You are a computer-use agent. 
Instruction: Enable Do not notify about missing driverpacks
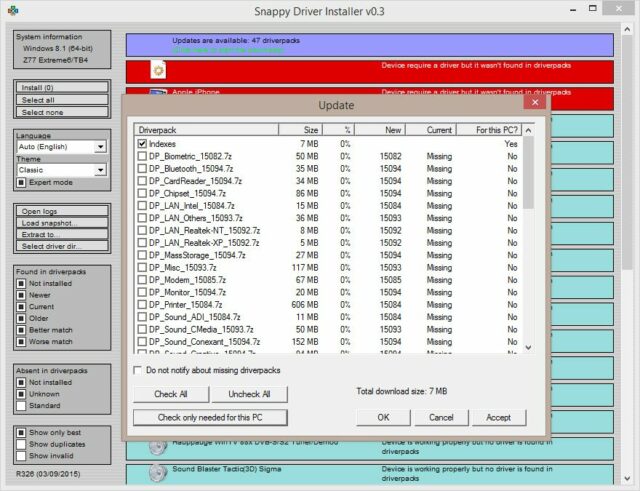139,370
